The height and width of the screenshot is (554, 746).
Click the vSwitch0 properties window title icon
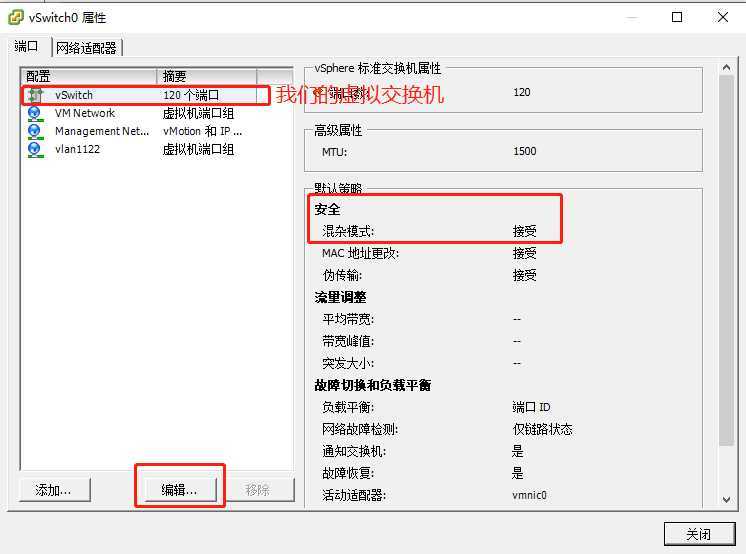pyautogui.click(x=16, y=18)
